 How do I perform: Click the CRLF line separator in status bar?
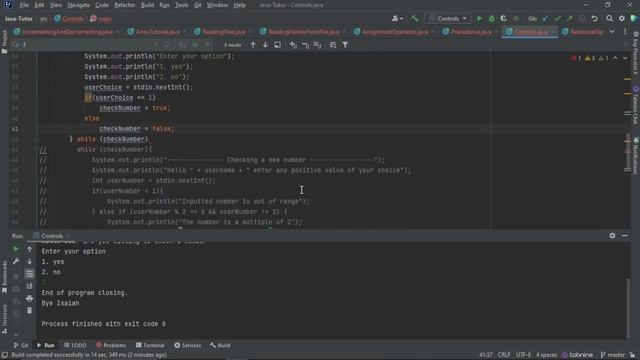click(504, 355)
